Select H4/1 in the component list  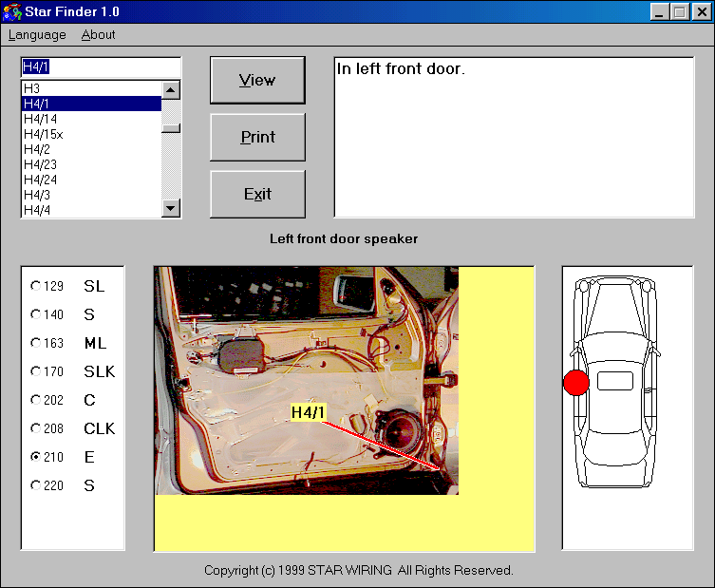click(x=91, y=104)
